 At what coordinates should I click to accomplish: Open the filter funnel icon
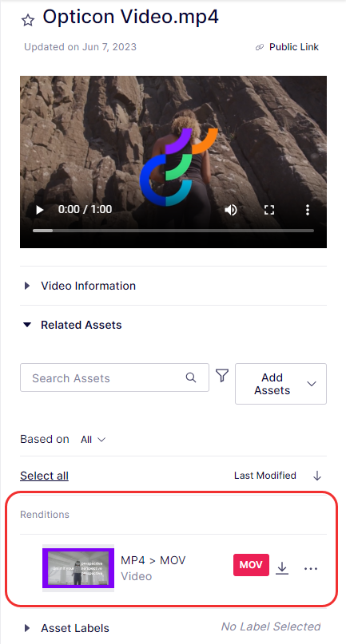(x=222, y=375)
